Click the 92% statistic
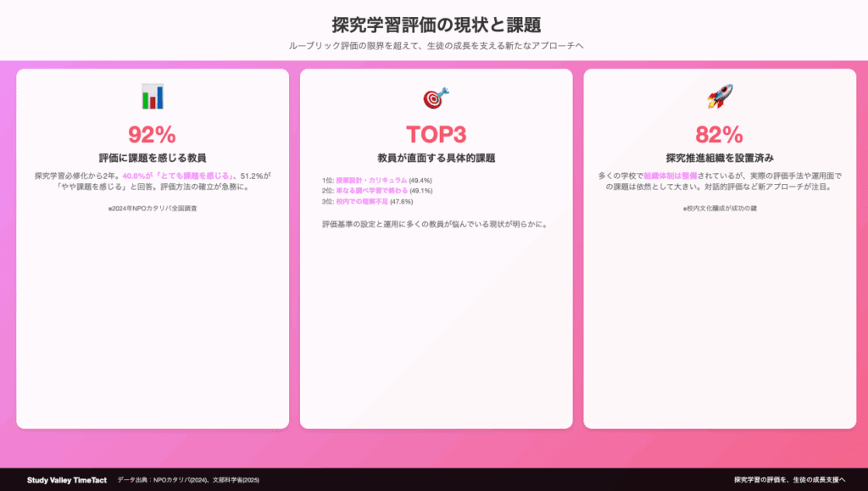 click(152, 134)
